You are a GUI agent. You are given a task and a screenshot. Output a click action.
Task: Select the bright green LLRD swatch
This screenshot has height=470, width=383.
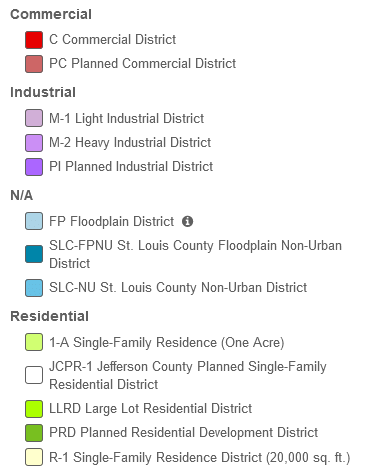(34, 409)
